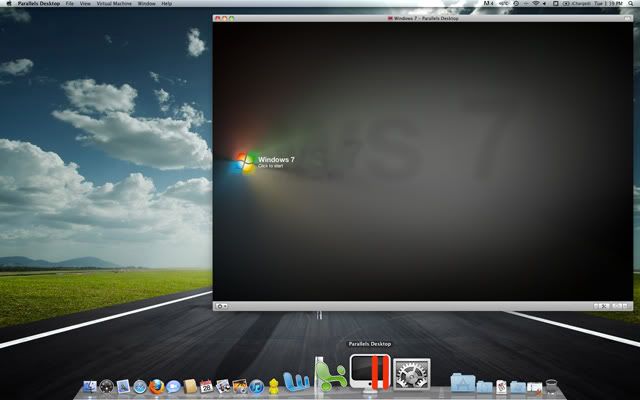Open the Trash in the Dock
The width and height of the screenshot is (640, 400).
coord(550,385)
